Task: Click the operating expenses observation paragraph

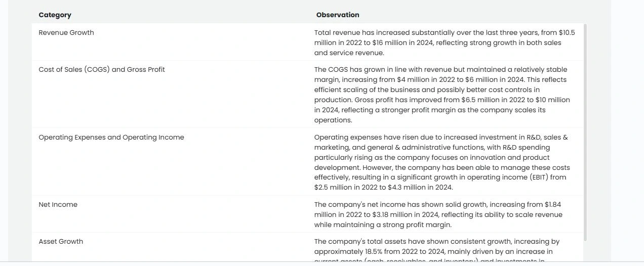Action: click(442, 162)
